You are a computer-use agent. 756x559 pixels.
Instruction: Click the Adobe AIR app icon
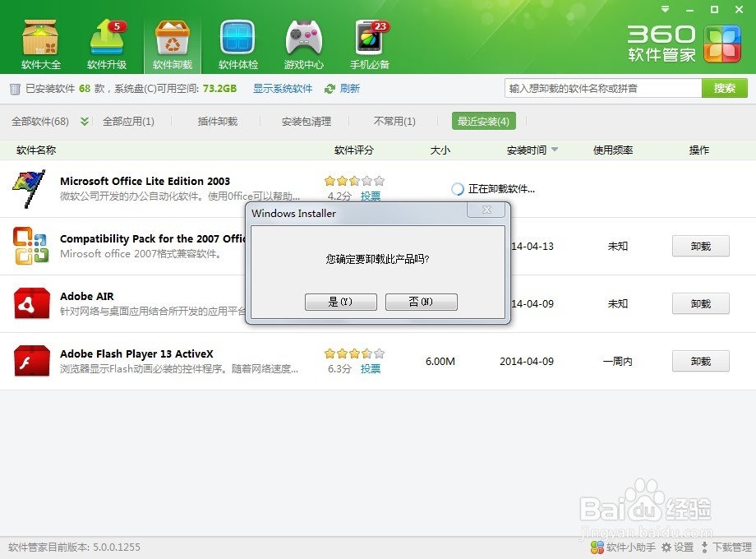tap(32, 303)
